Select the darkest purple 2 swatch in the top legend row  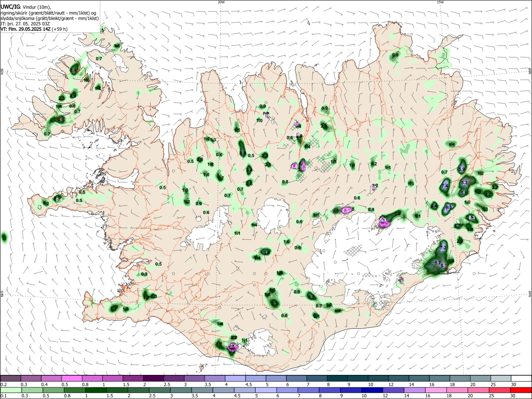(x=153, y=378)
